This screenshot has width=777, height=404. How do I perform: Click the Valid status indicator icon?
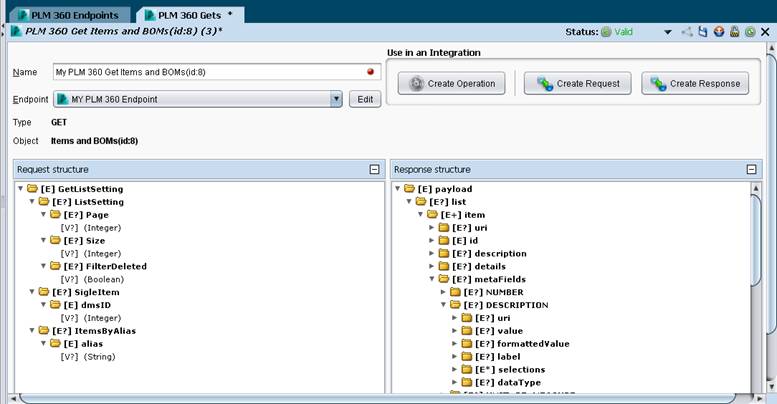click(x=606, y=32)
